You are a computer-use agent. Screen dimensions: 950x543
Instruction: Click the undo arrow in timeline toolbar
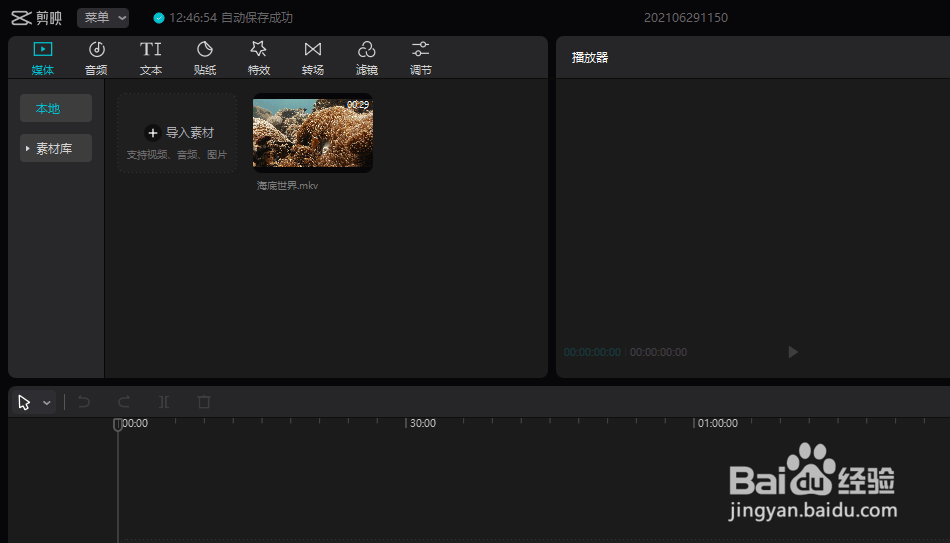[84, 402]
